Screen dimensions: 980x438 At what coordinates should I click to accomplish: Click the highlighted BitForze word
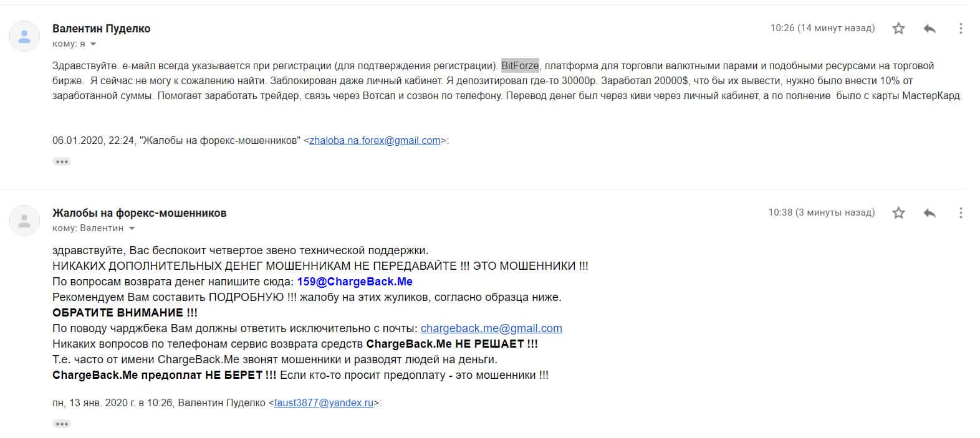520,65
